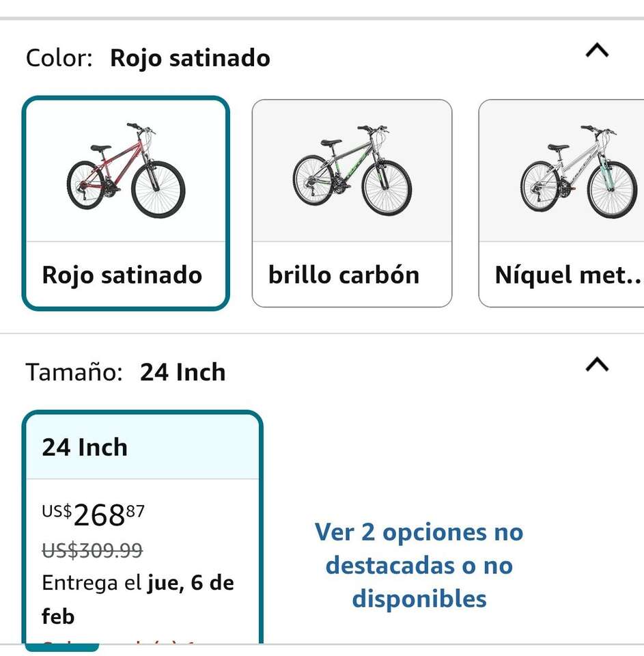Select the nickel silver bicycle image
Screen dimensions: 644x656
click(578, 170)
